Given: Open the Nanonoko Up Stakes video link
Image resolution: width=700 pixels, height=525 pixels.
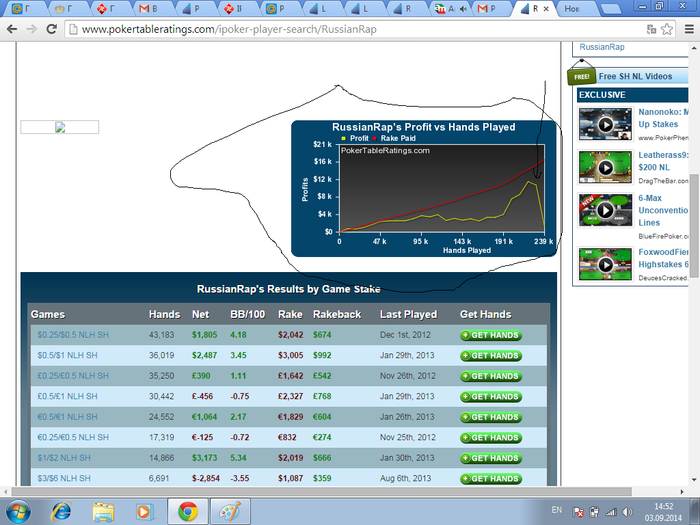Looking at the screenshot, I should point(663,118).
